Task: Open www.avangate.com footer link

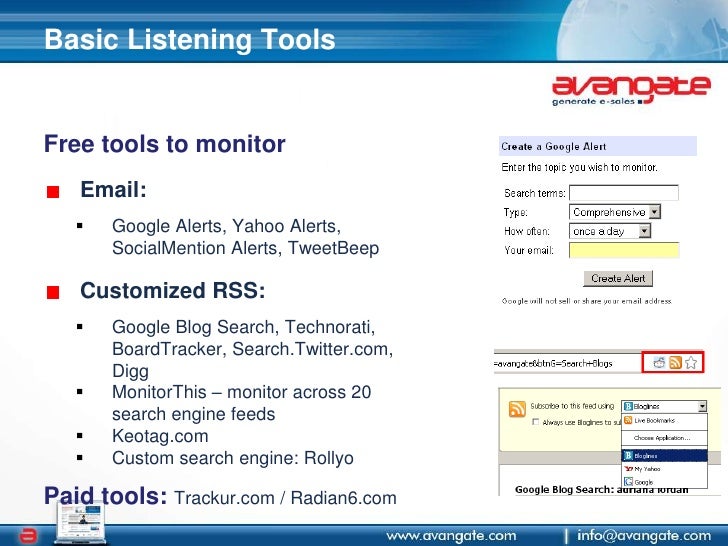Action: pos(451,536)
